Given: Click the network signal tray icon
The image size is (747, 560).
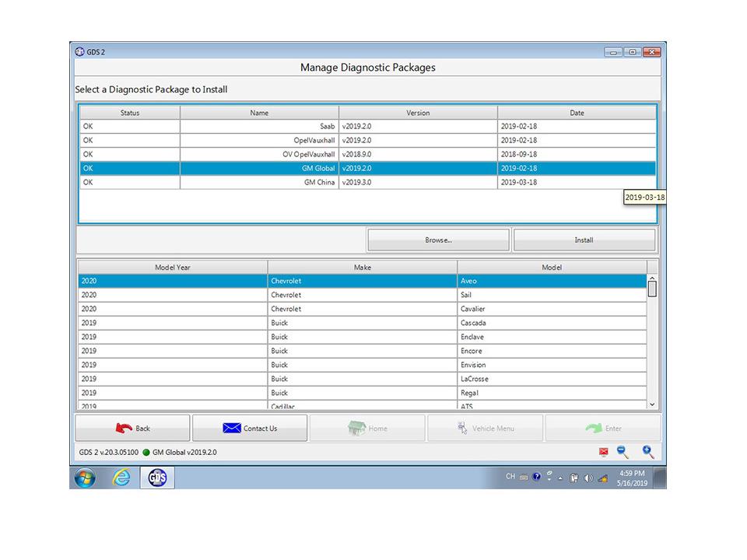Looking at the screenshot, I should click(602, 478).
